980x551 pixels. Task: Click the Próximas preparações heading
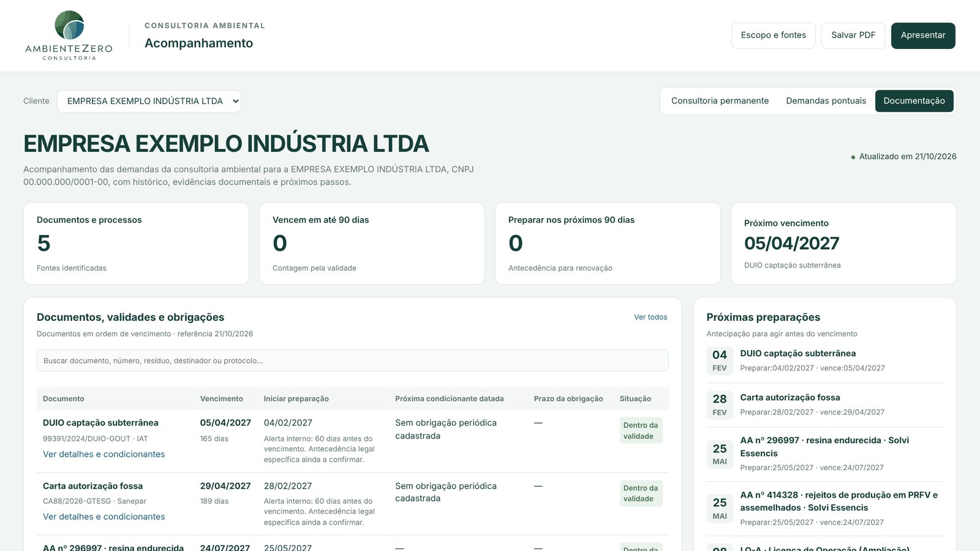(x=763, y=317)
